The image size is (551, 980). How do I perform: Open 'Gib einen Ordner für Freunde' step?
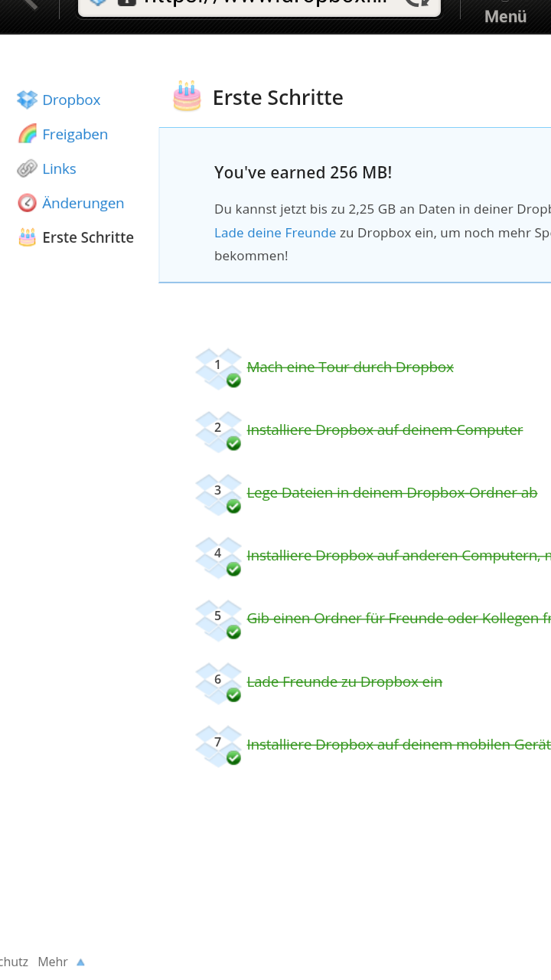pos(399,618)
